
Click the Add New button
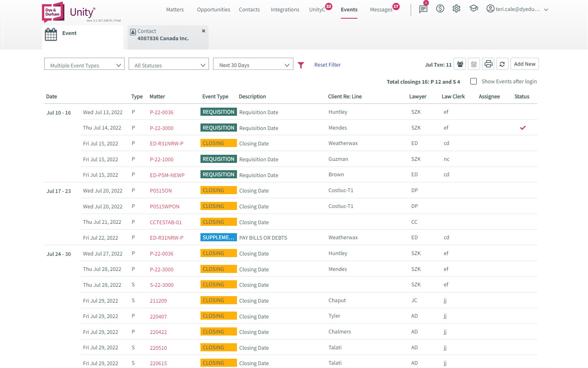pos(524,64)
